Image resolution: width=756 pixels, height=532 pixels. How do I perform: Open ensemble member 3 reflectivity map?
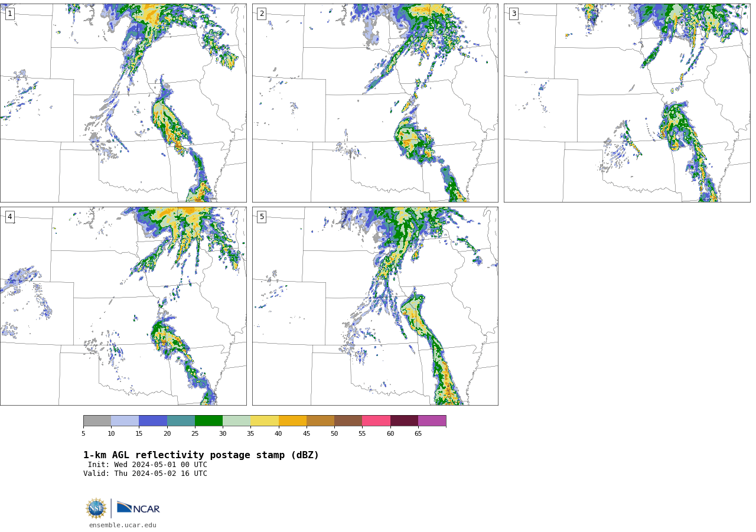pos(627,103)
